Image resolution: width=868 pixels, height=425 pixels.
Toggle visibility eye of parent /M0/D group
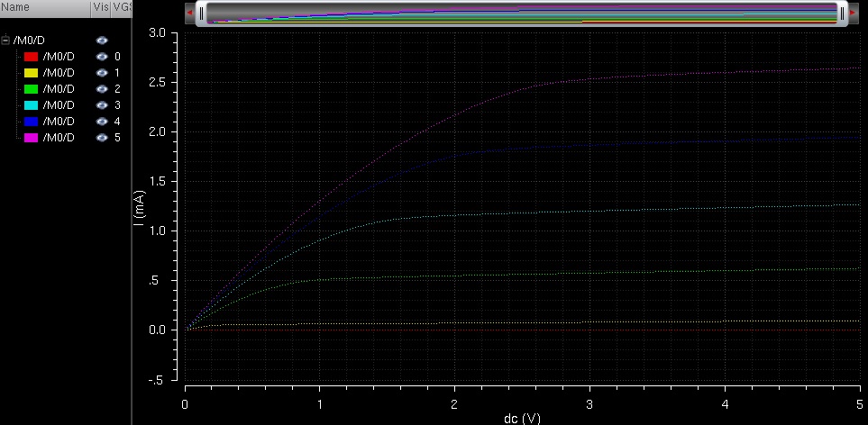(x=102, y=41)
